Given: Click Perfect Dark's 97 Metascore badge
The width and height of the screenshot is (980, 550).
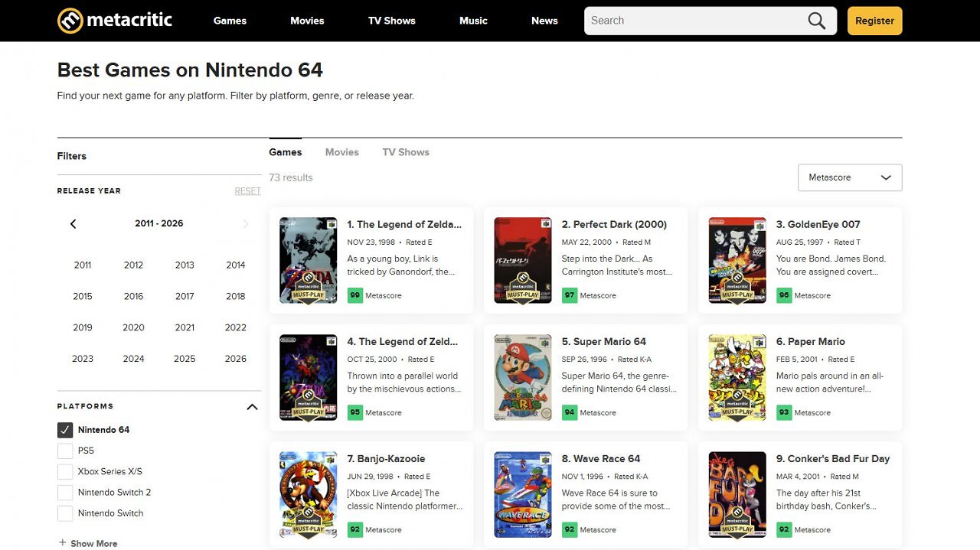Looking at the screenshot, I should 569,295.
